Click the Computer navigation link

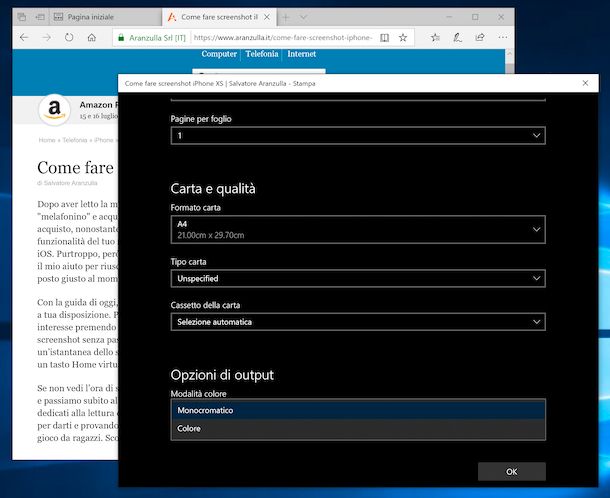[x=219, y=54]
